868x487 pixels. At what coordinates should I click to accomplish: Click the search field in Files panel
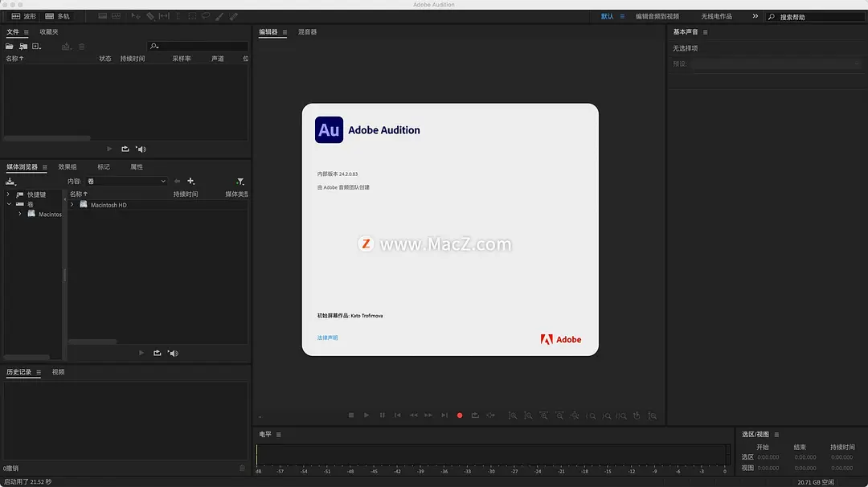(x=199, y=46)
